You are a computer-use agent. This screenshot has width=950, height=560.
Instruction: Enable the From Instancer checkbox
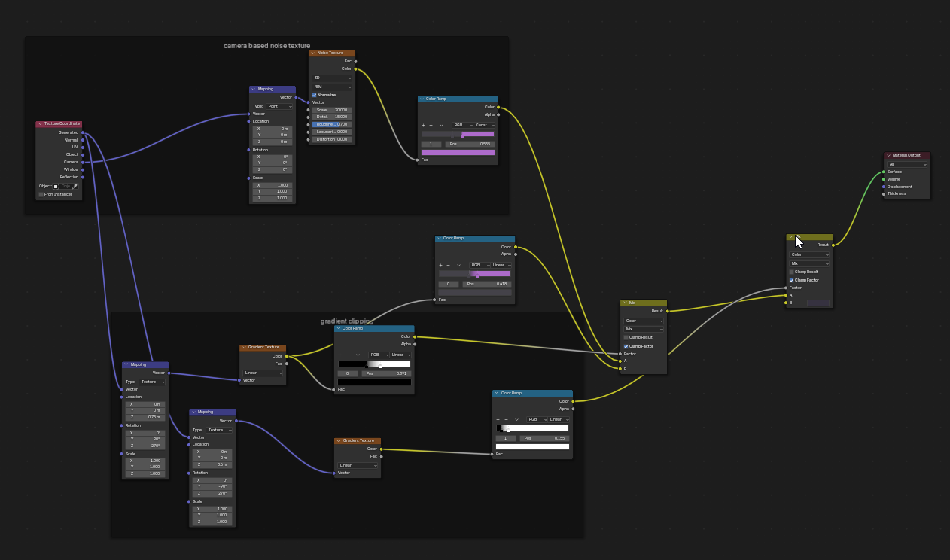pyautogui.click(x=41, y=194)
